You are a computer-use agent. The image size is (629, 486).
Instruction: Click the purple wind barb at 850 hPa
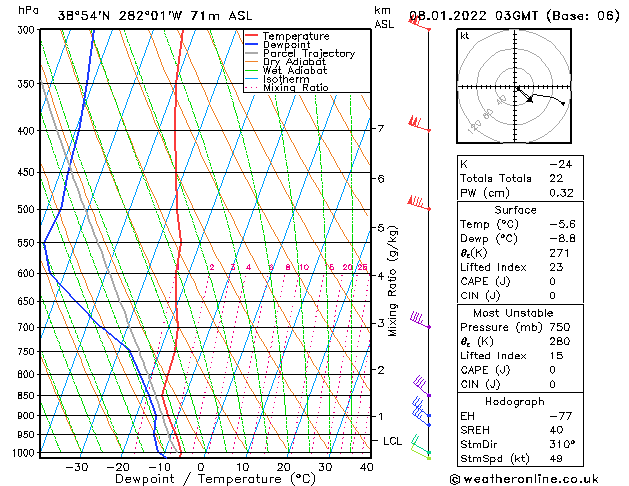[x=422, y=386]
